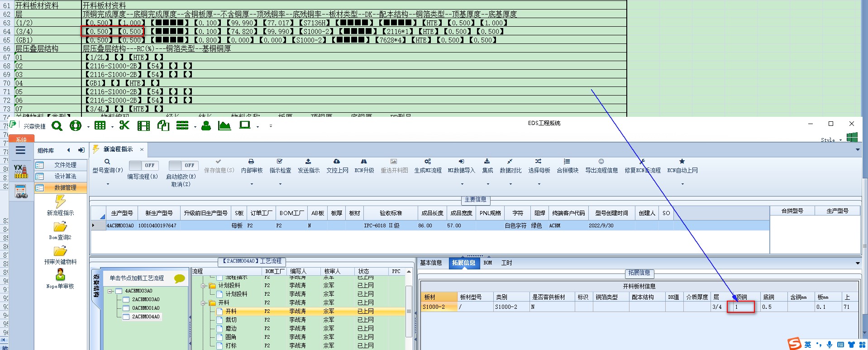Open Nope单审核 user shortcut
Image resolution: width=868 pixels, height=350 pixels.
pyautogui.click(x=60, y=279)
